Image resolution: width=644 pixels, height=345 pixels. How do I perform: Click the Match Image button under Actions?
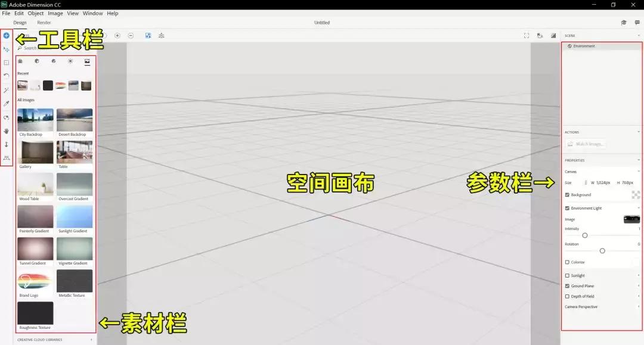pos(586,144)
